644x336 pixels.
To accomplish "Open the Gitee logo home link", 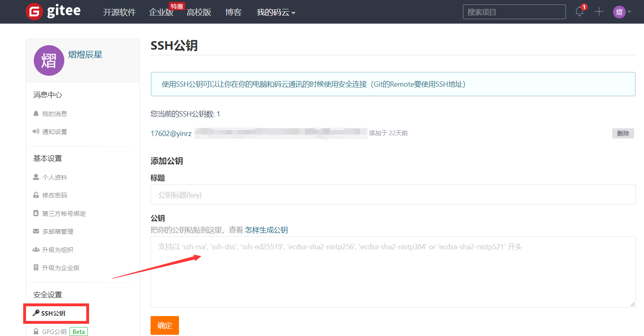I will [53, 11].
